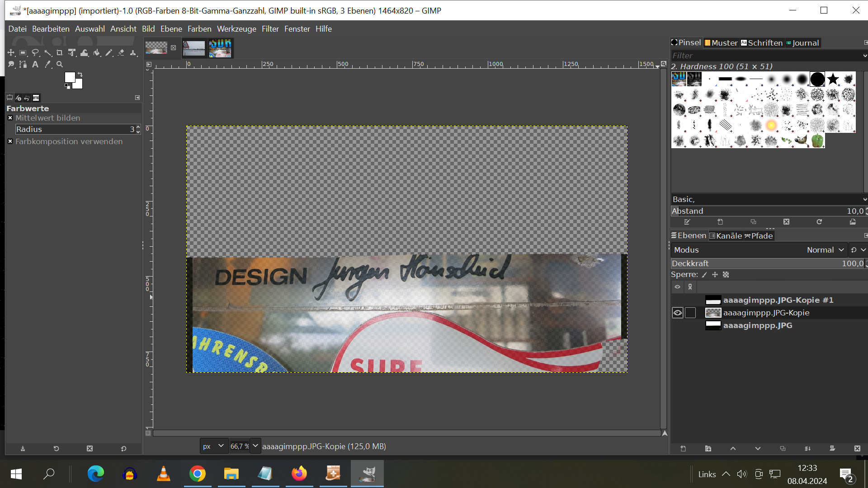Create a new layer group
The image size is (868, 488).
(x=708, y=449)
